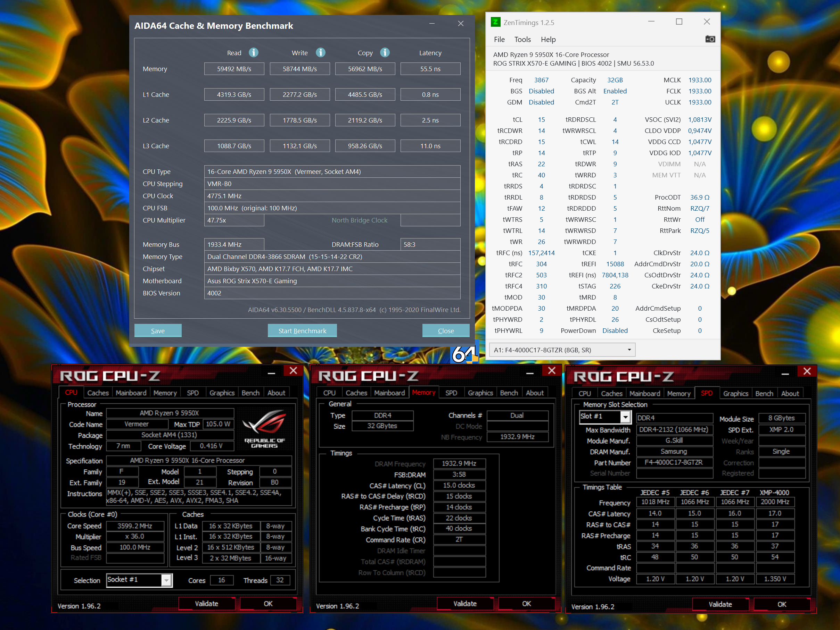The height and width of the screenshot is (630, 840).
Task: Click the ZenTimings screenshot camera icon
Action: pos(710,39)
